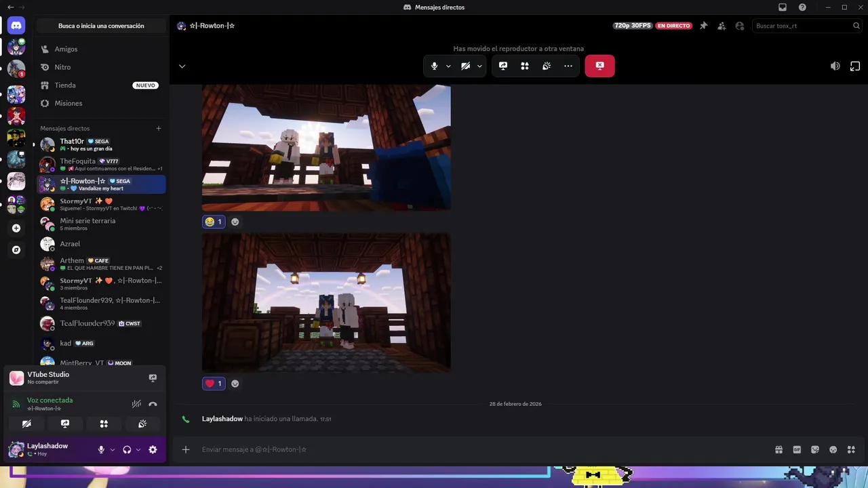Add friends to DM icon
Viewport: 868px width, 488px height.
click(x=722, y=26)
